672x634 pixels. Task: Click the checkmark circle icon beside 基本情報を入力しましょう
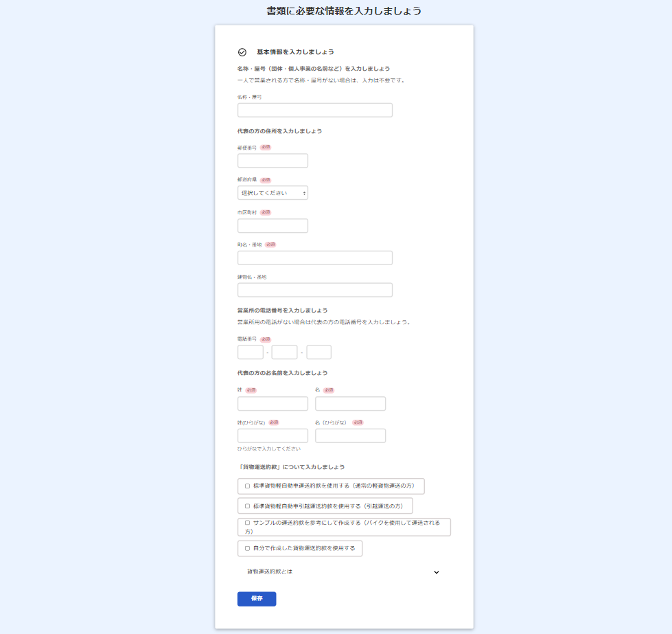(242, 52)
